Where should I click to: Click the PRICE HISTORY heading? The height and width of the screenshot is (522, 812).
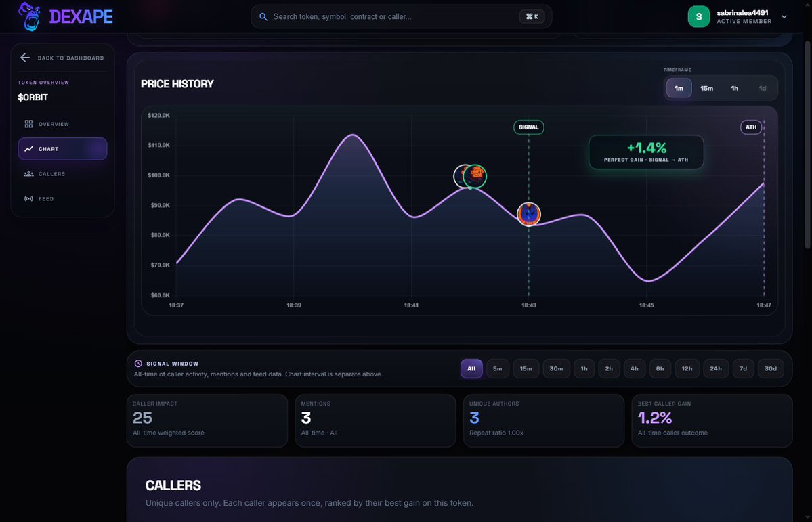coord(177,84)
